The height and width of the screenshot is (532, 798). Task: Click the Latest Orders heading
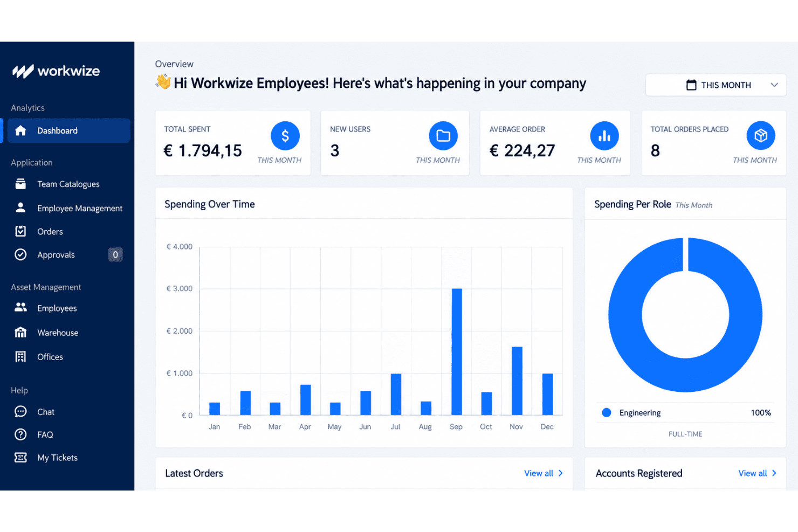click(194, 473)
